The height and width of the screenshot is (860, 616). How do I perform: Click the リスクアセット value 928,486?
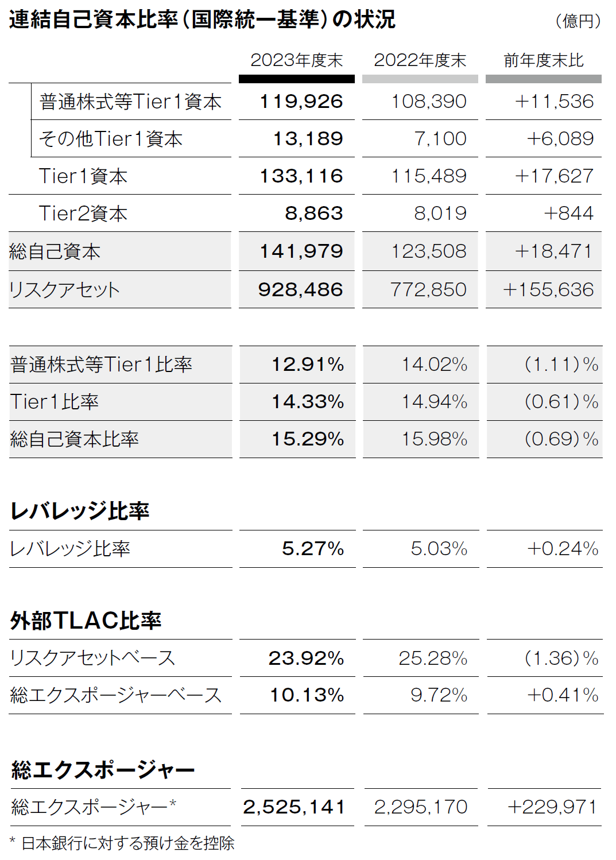pos(300,289)
